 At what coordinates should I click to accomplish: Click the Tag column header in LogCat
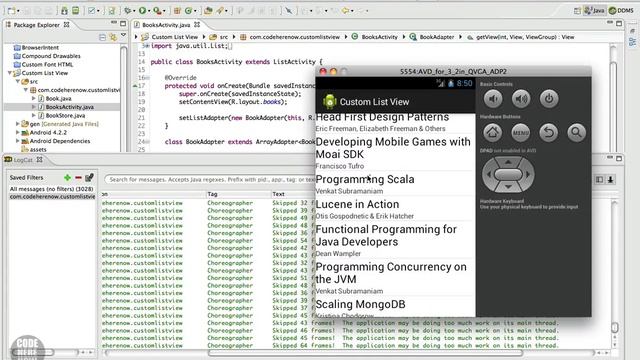tap(212, 194)
